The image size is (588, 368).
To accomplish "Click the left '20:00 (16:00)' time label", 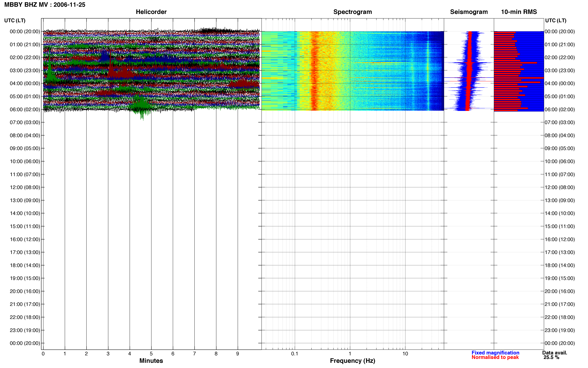I will tap(25, 291).
